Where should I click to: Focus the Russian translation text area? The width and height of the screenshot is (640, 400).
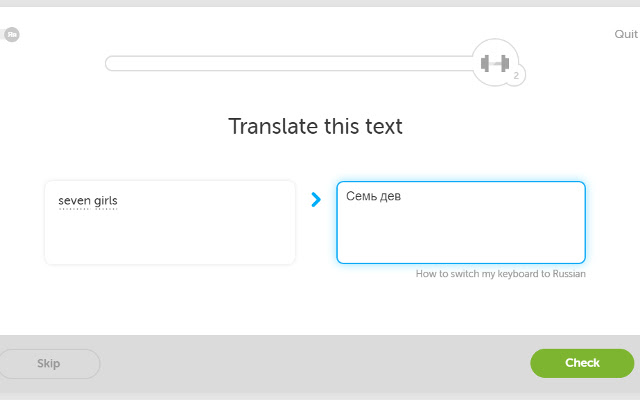461,222
